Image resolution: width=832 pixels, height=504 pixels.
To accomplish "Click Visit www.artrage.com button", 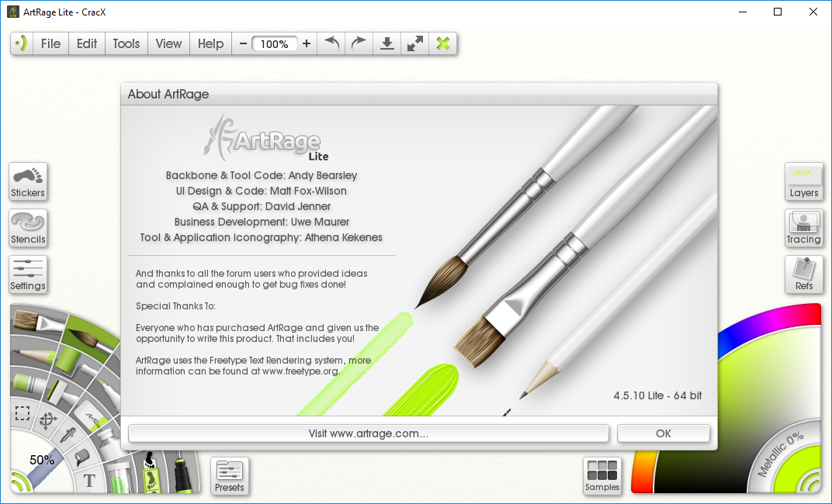I will click(x=368, y=433).
